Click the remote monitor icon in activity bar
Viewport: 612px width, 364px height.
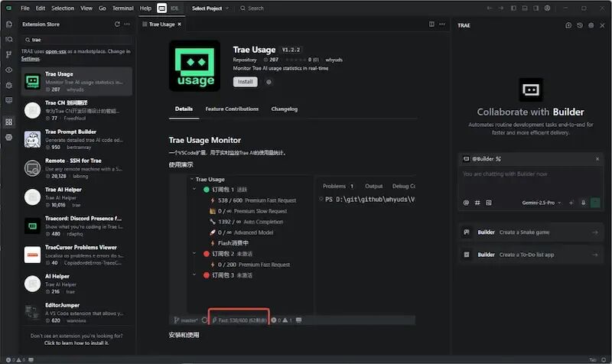coord(8,100)
